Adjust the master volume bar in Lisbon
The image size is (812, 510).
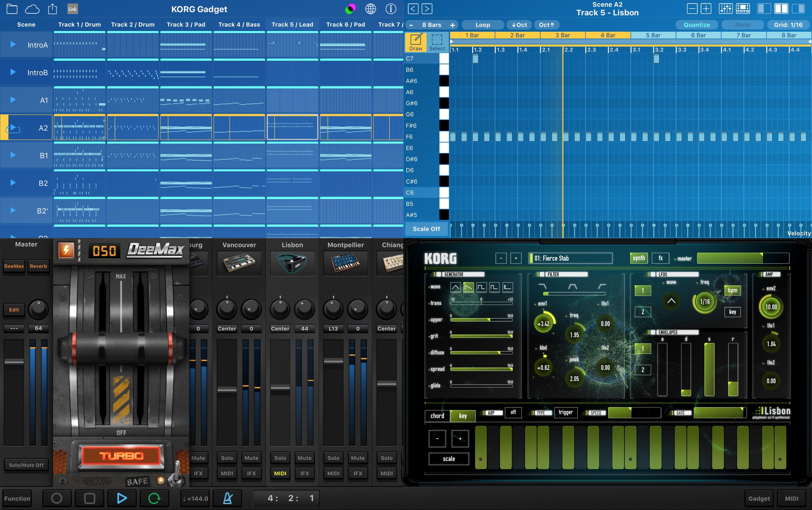click(743, 258)
